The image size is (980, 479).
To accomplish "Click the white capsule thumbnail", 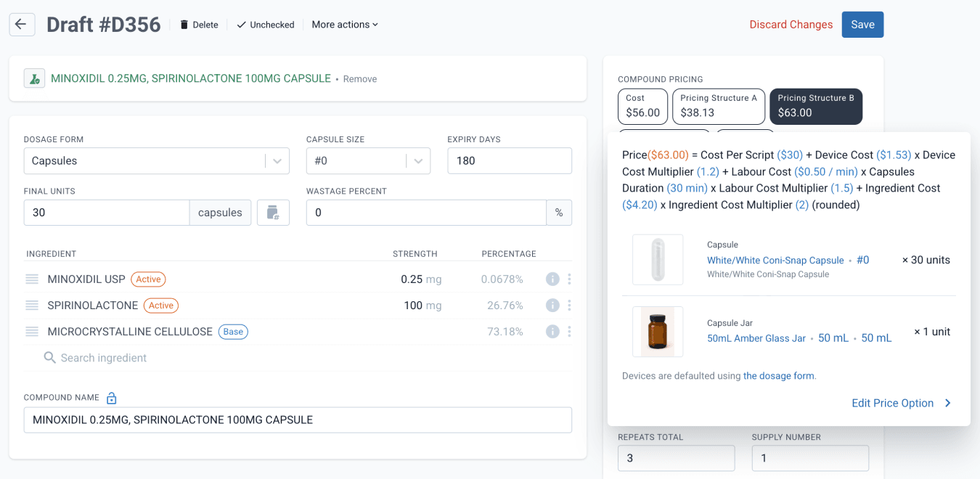I will pyautogui.click(x=658, y=260).
